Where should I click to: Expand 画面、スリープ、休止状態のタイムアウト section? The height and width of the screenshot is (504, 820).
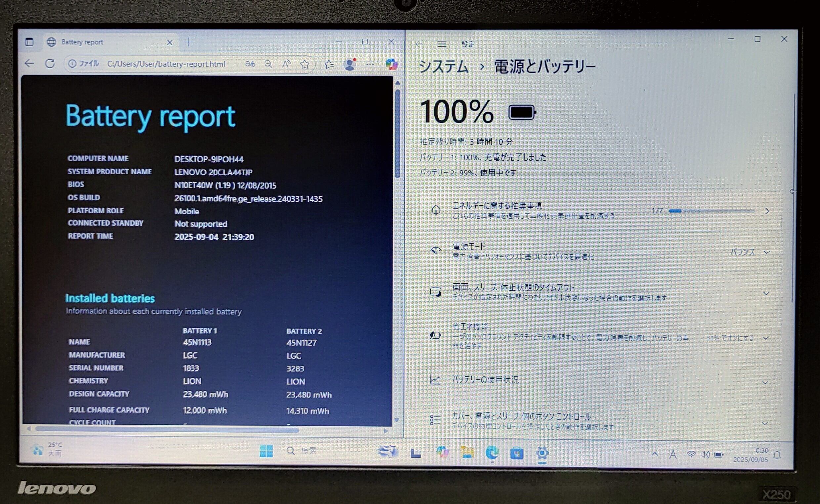pos(766,294)
